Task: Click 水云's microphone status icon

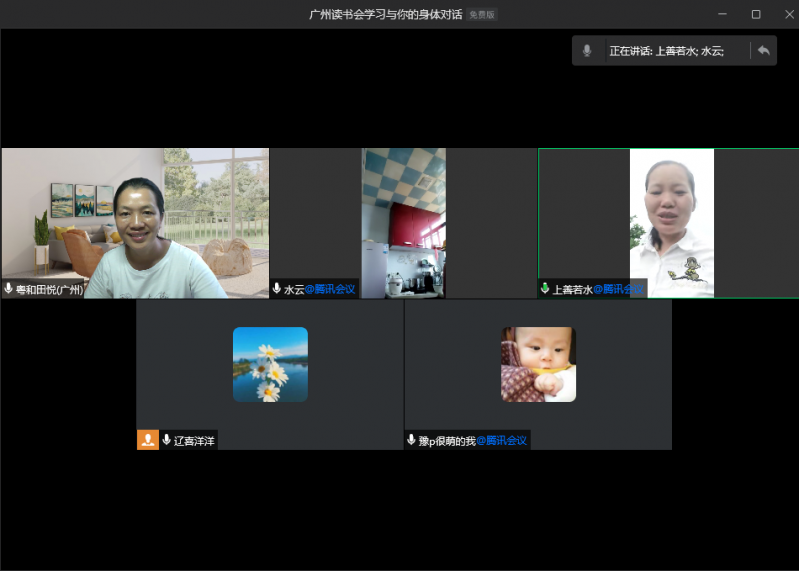Action: coord(277,289)
